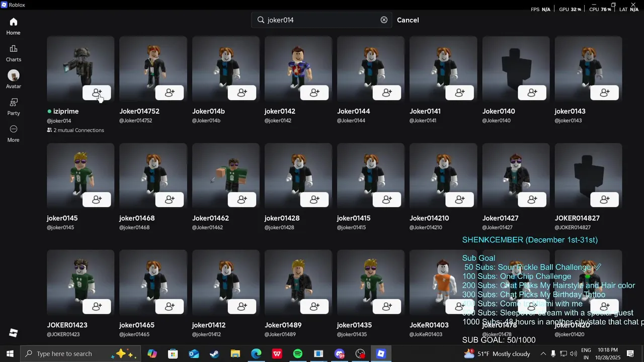Image resolution: width=644 pixels, height=362 pixels.
Task: Add JOKER01423 as a connection
Action: pos(97,307)
